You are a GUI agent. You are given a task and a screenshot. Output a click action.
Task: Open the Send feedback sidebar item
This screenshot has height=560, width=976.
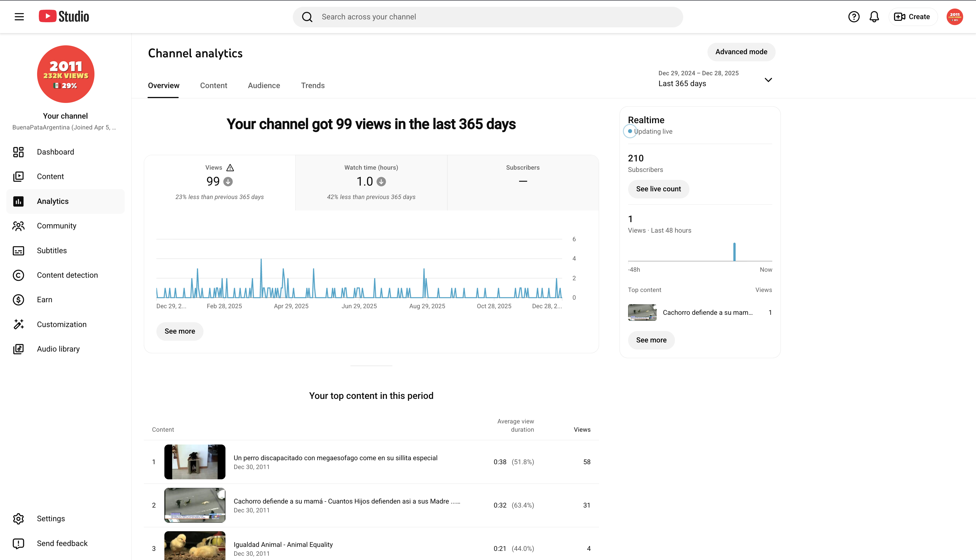click(65, 543)
